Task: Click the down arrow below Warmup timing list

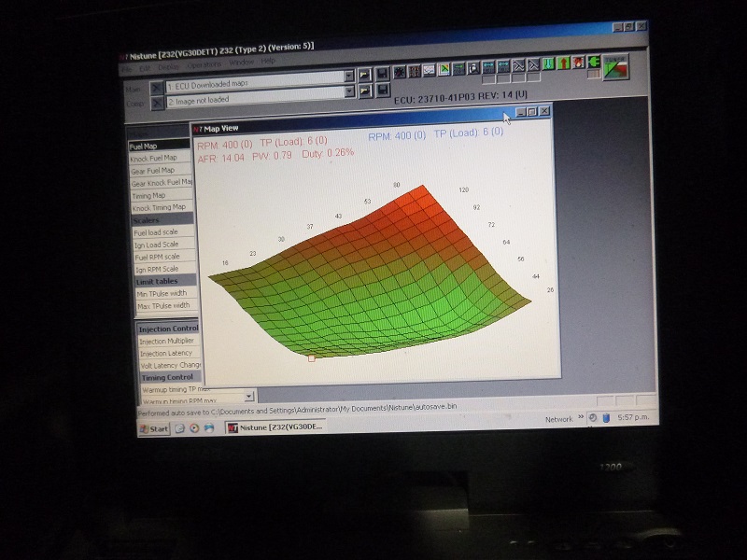Action: pos(248,397)
